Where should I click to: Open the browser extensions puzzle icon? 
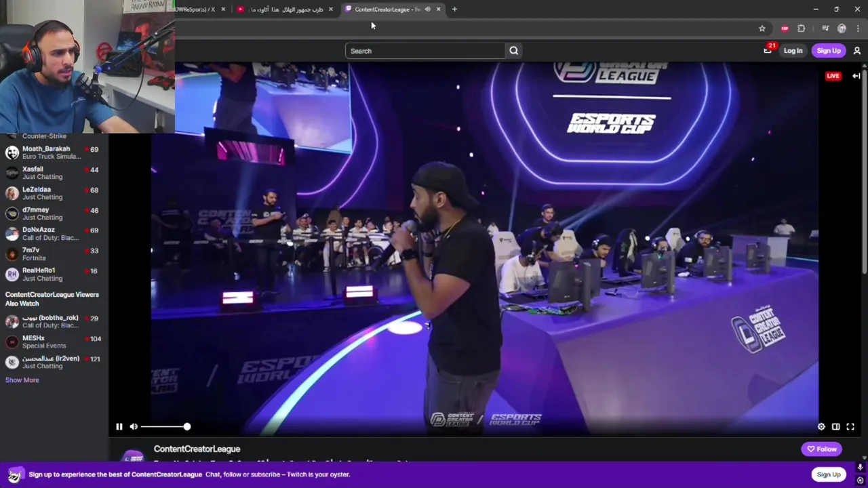coord(802,28)
